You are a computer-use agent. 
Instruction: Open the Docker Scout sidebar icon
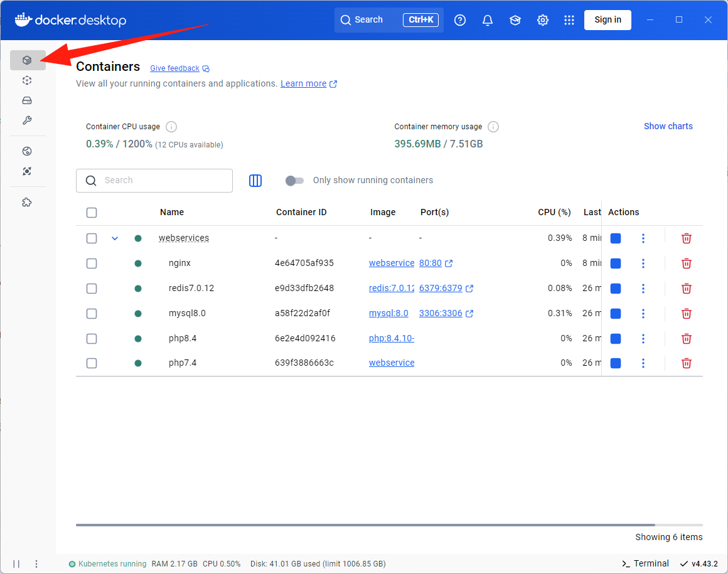tap(28, 171)
